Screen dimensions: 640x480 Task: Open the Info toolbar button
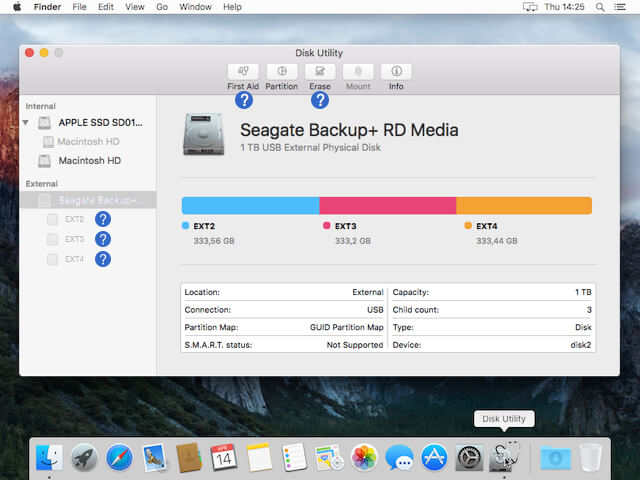(x=396, y=72)
